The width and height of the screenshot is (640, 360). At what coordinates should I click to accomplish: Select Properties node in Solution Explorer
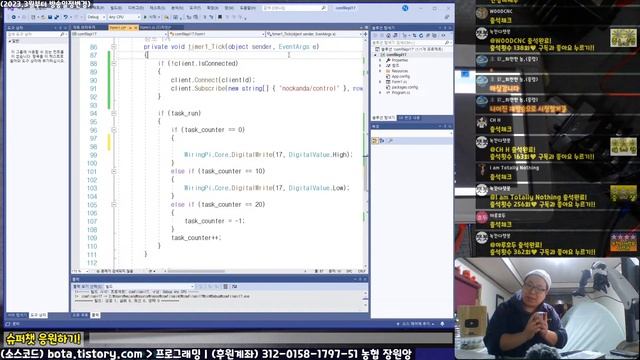(x=400, y=60)
